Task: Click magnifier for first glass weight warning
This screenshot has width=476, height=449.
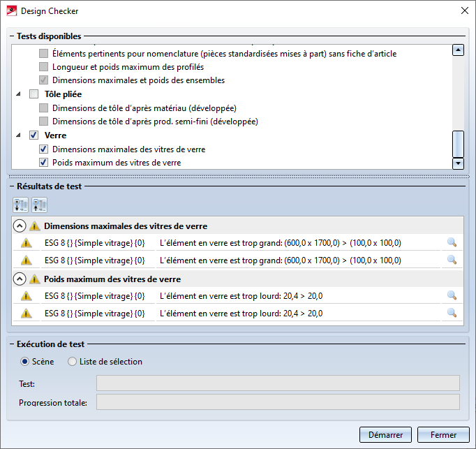Action: pyautogui.click(x=452, y=295)
